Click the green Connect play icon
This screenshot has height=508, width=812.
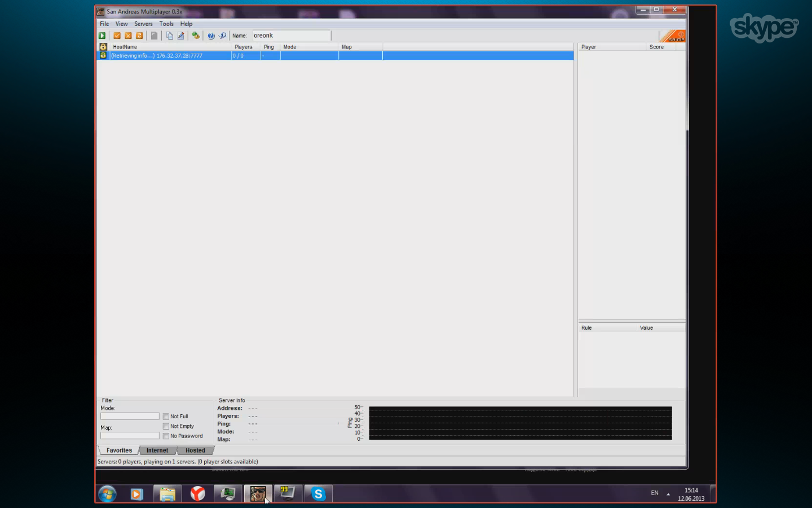click(x=102, y=36)
